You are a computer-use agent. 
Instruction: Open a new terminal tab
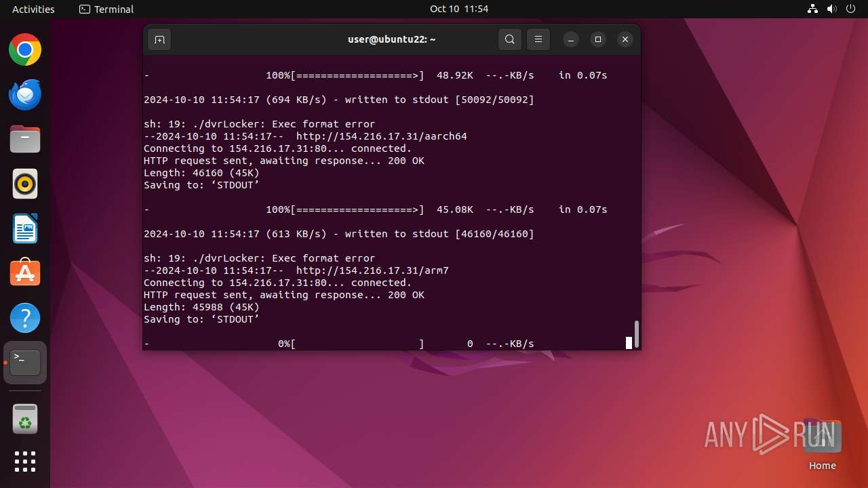coord(159,39)
